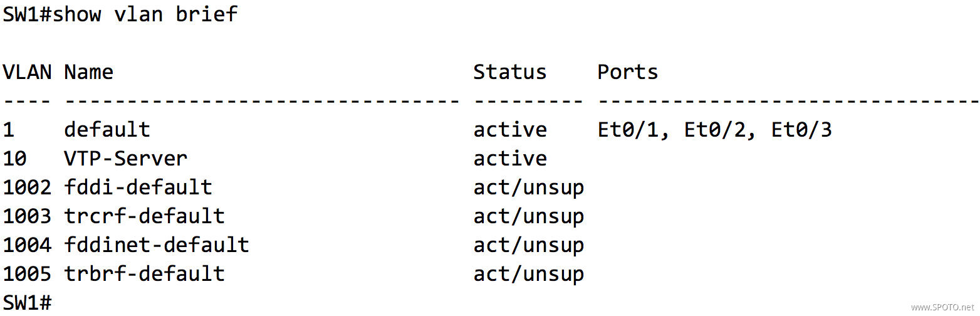
Task: Click the Status column header
Action: (x=509, y=72)
